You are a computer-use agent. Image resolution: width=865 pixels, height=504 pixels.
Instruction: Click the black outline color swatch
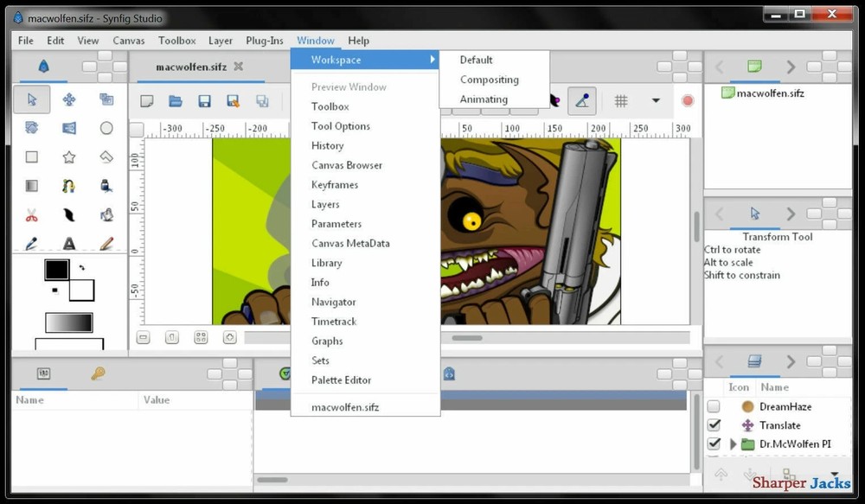[57, 271]
